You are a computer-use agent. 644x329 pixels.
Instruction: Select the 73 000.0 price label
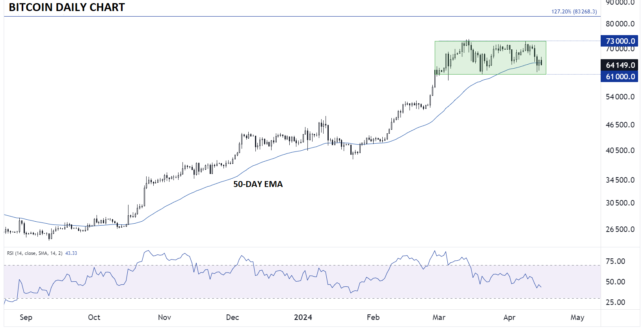click(x=620, y=41)
